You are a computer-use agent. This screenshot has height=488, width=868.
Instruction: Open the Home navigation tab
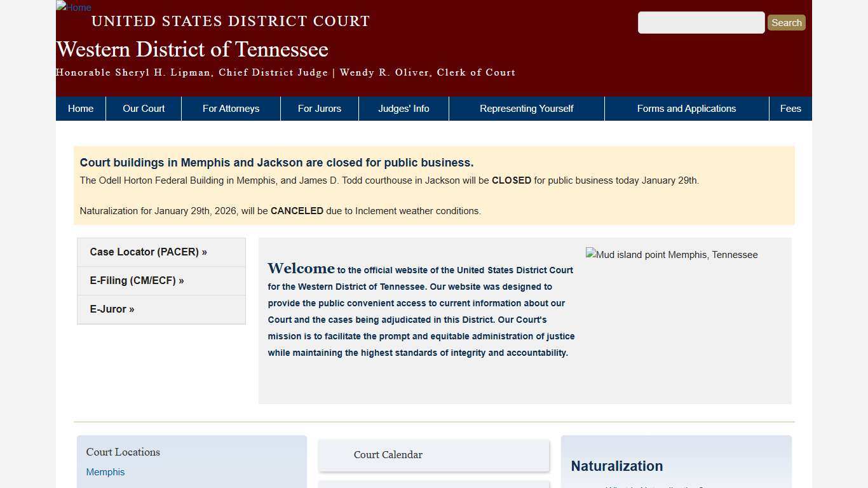[x=80, y=108]
